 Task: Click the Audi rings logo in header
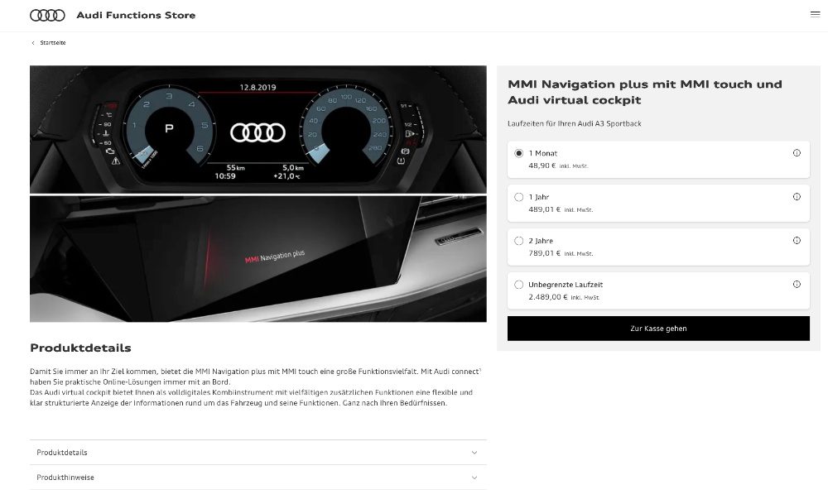click(x=47, y=15)
